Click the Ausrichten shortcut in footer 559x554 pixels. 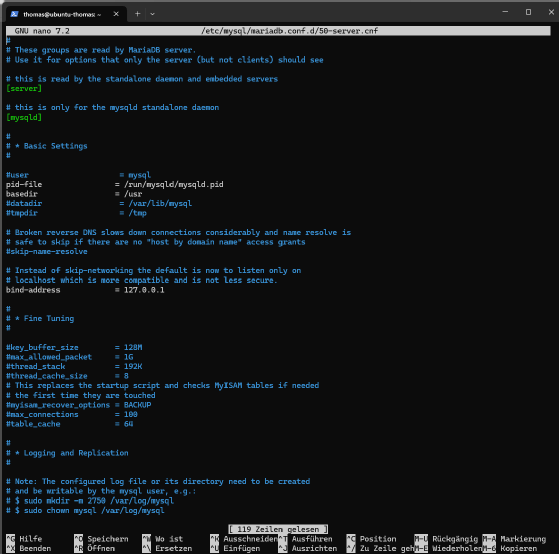click(308, 548)
